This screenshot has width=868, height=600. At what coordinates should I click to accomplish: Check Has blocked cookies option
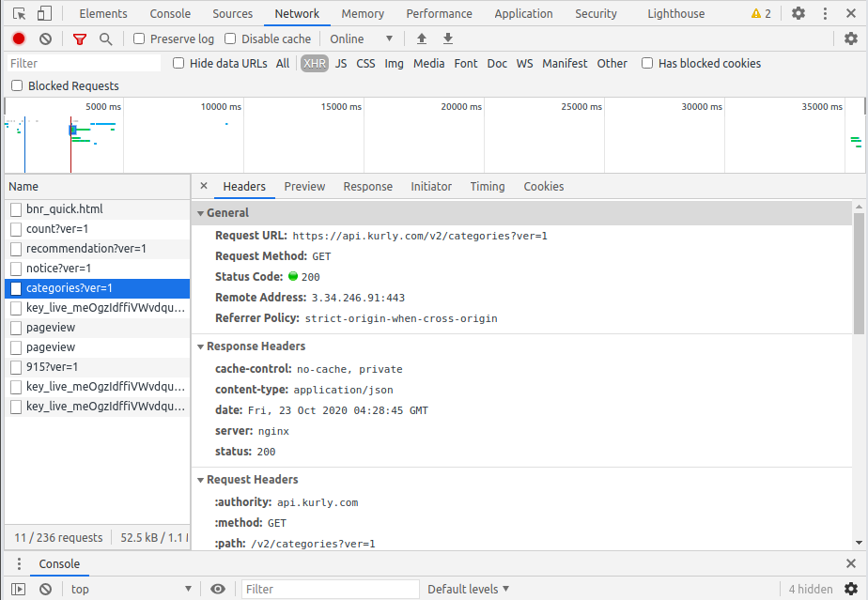point(647,63)
